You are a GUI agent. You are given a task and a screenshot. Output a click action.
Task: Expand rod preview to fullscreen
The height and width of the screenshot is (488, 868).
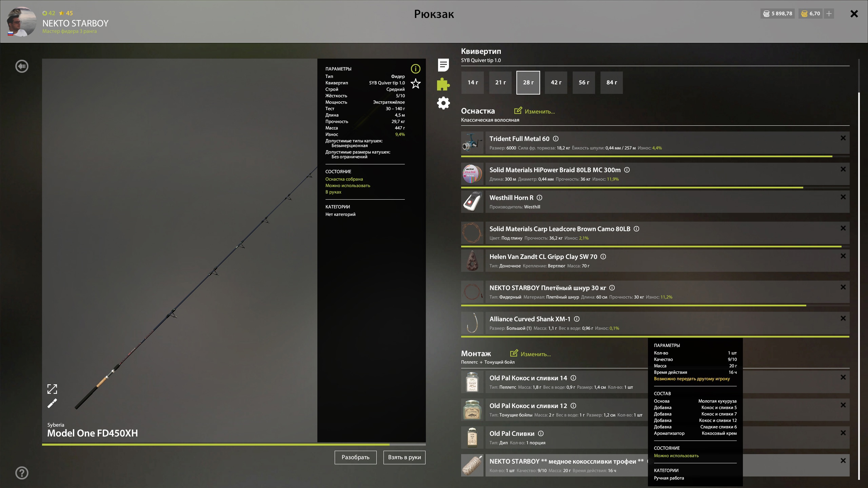52,389
